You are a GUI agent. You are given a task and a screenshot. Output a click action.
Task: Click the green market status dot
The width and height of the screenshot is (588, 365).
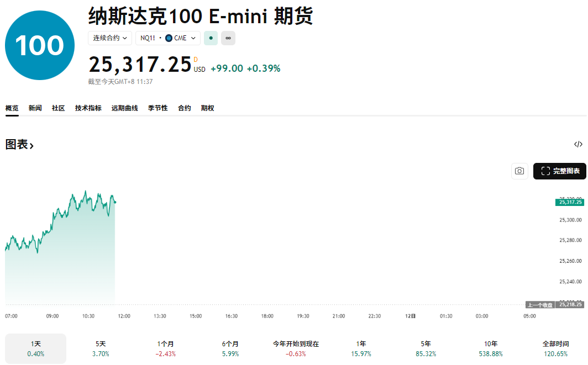pos(211,38)
